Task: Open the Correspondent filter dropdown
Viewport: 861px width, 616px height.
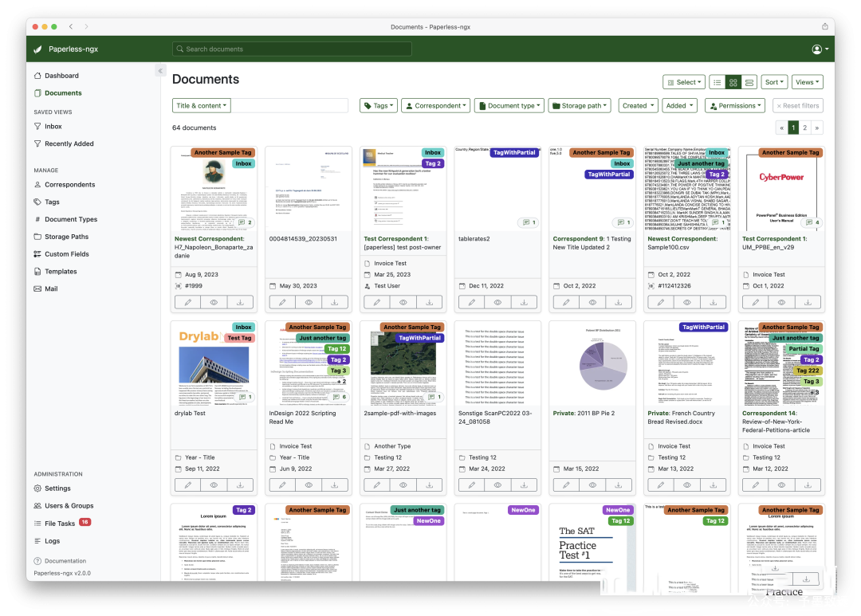Action: 436,106
